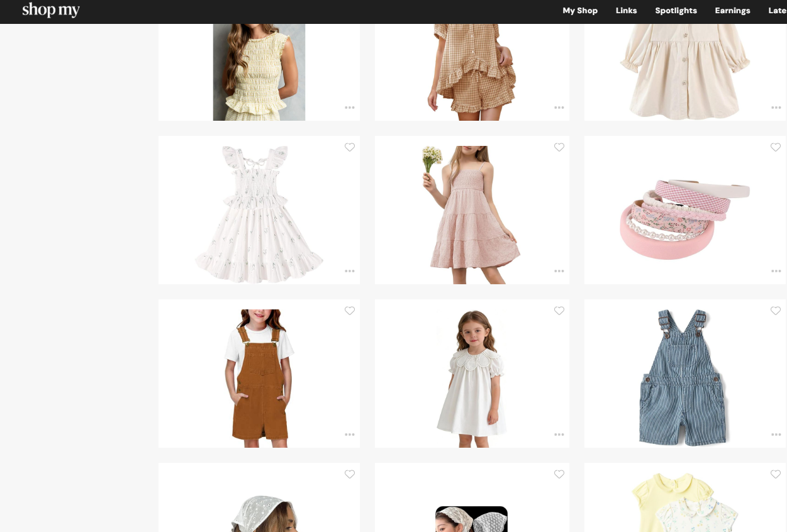This screenshot has height=532, width=787.
Task: Open options menu for pink tiered sundress
Action: [x=559, y=271]
